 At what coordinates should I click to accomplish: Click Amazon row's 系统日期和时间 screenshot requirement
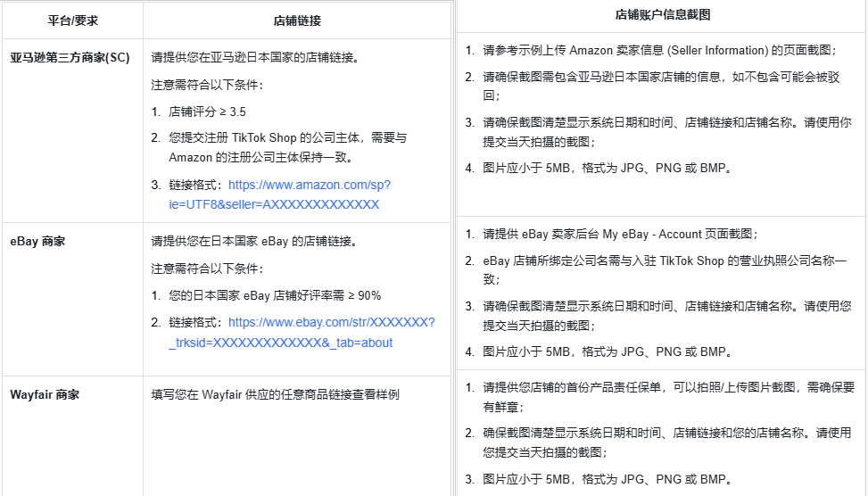(667, 132)
